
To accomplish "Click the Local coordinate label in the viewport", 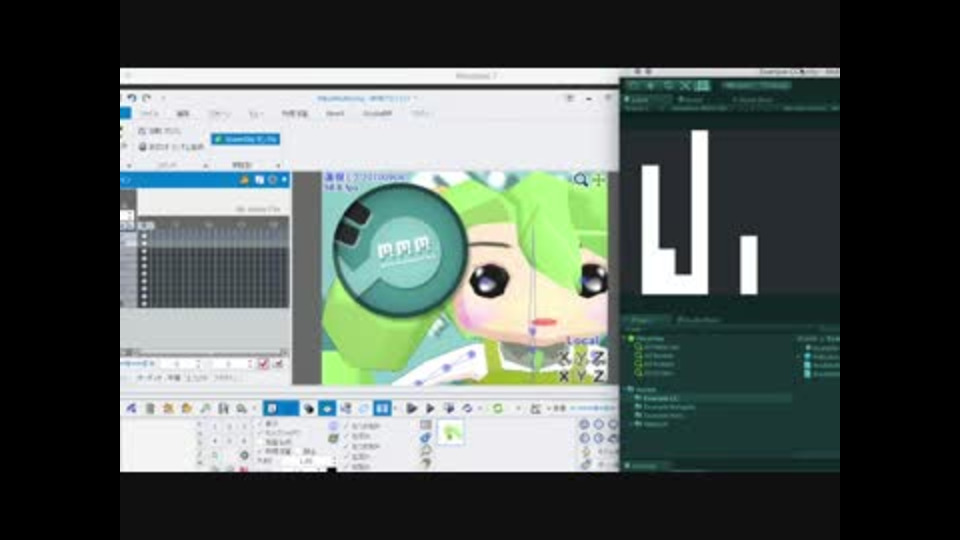I will (x=583, y=340).
